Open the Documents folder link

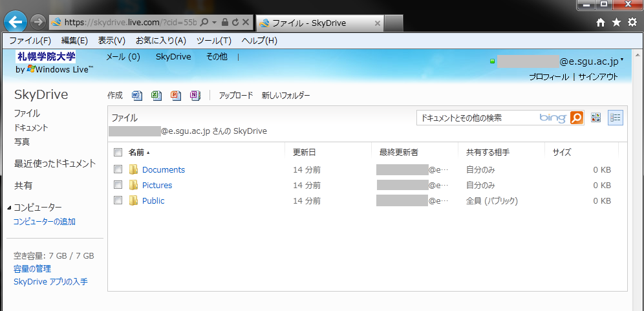click(164, 169)
